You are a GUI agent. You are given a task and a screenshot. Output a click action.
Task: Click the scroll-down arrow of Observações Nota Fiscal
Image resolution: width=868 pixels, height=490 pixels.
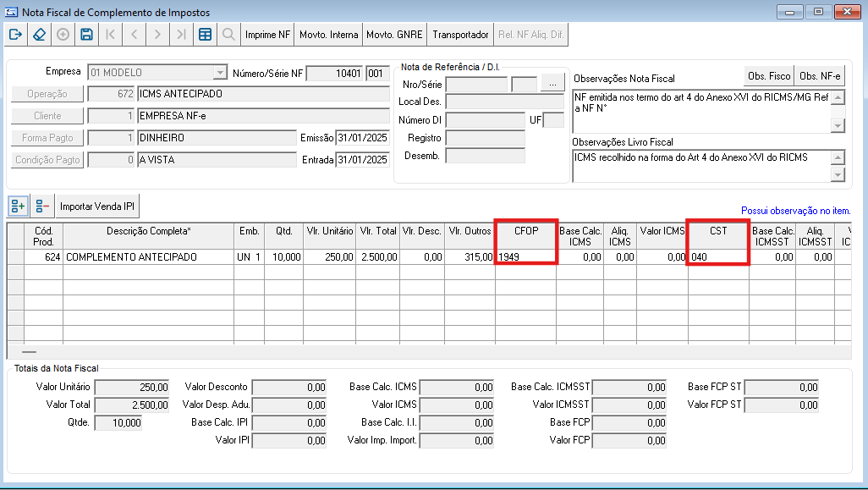pyautogui.click(x=838, y=126)
